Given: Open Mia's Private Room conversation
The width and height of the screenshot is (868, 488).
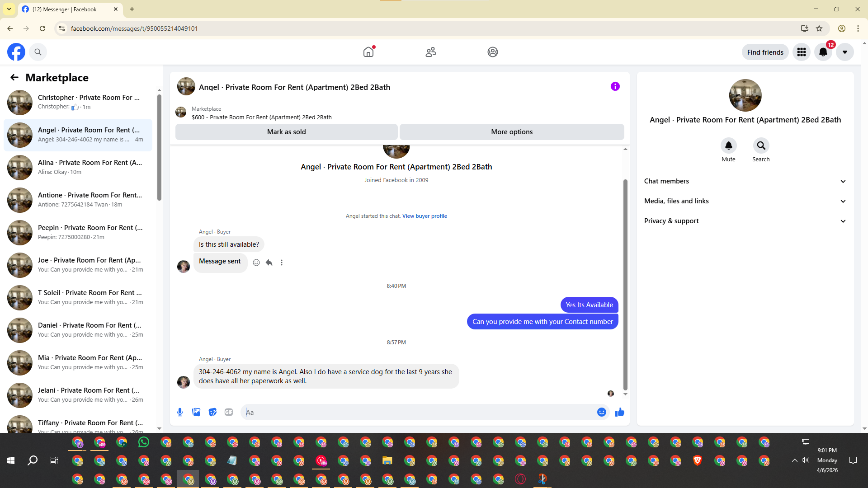Looking at the screenshot, I should 78,363.
